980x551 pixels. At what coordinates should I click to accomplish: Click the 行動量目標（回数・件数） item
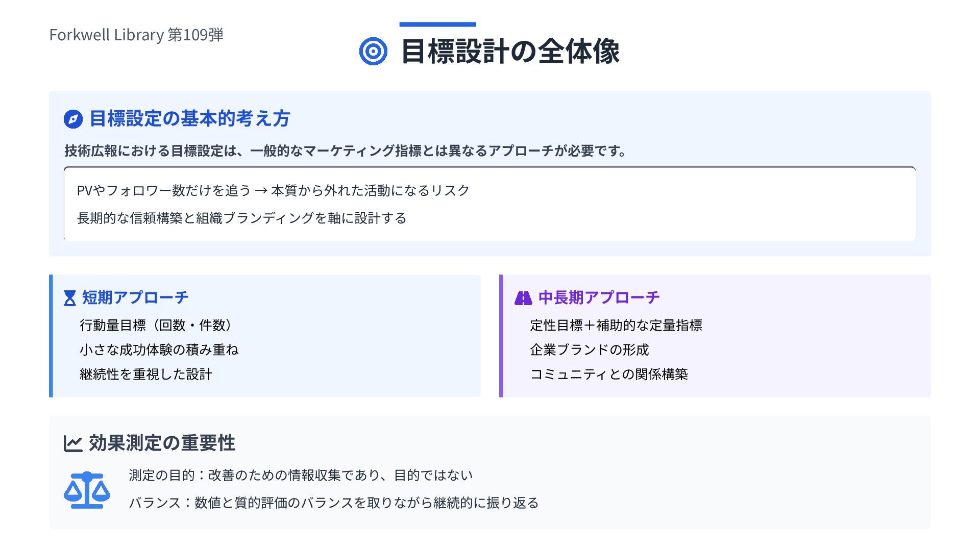[x=156, y=325]
